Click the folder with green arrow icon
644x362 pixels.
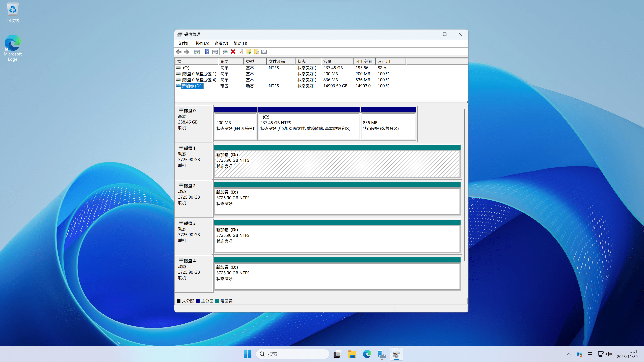[x=249, y=52]
